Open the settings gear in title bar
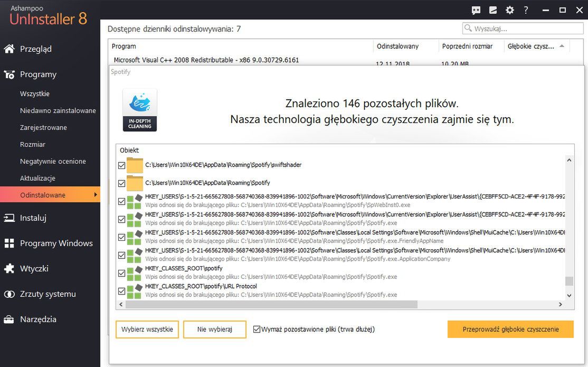Viewport: 588px width, 367px height. point(510,10)
